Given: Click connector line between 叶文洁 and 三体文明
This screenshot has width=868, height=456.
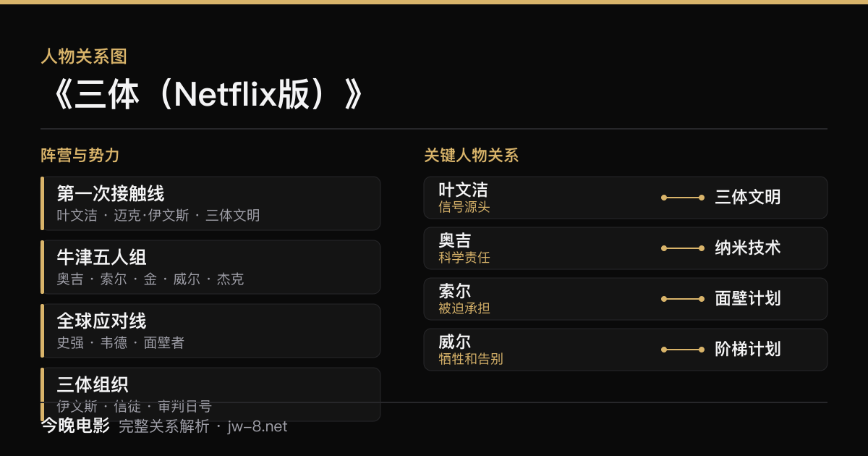Looking at the screenshot, I should coord(683,198).
